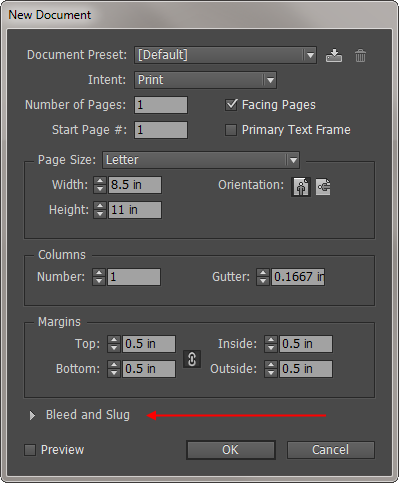The height and width of the screenshot is (483, 399).
Task: Decrease Height with the down arrow
Action: pyautogui.click(x=100, y=214)
